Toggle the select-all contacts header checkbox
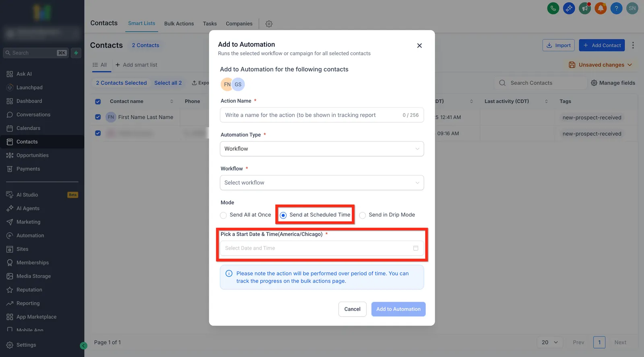 pos(98,101)
